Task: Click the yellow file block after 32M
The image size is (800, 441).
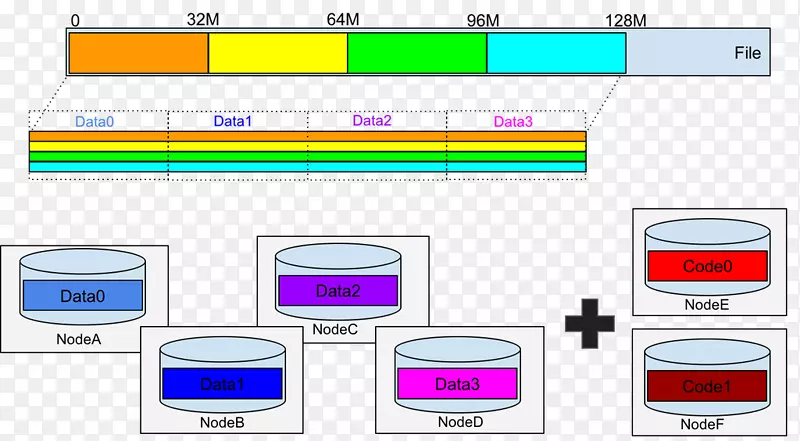Action: (278, 53)
